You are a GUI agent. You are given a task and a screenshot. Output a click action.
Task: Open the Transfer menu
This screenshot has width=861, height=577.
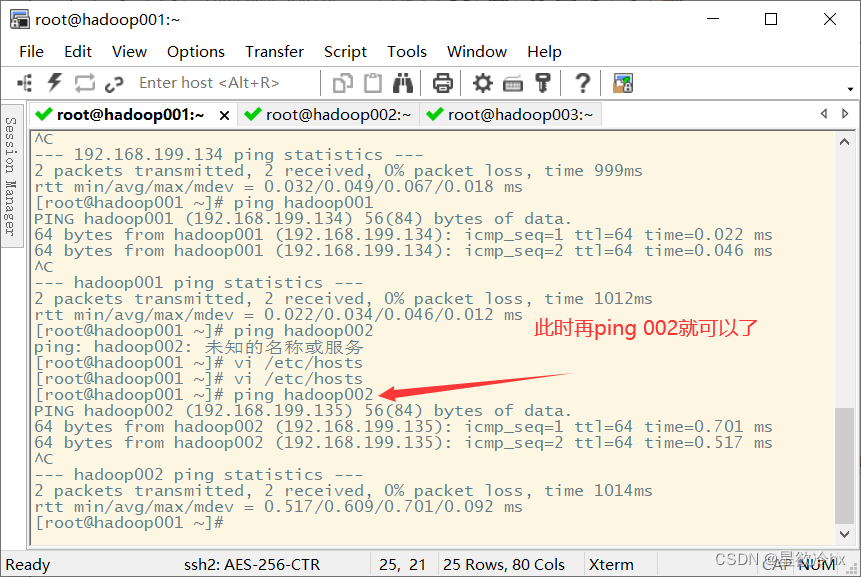point(274,52)
